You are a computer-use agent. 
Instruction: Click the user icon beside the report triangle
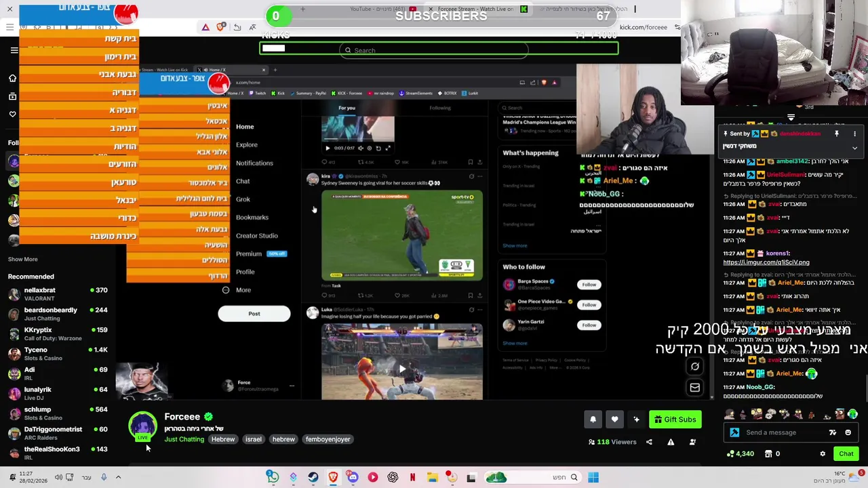coord(692,442)
